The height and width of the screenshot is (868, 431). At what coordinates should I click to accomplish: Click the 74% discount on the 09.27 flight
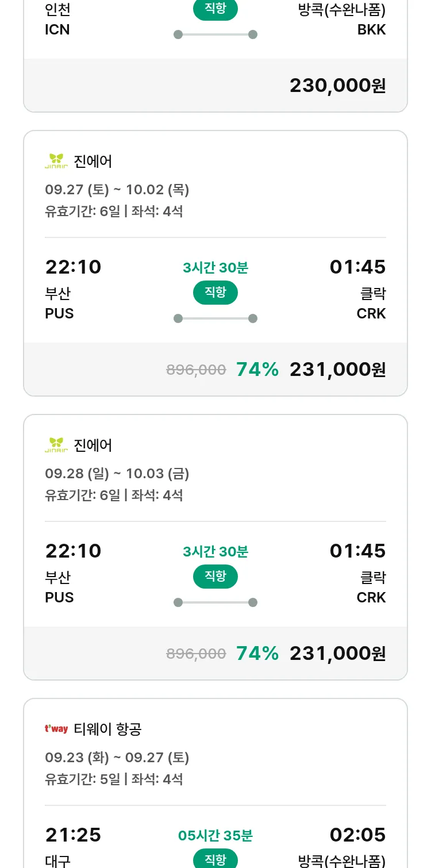(x=257, y=370)
